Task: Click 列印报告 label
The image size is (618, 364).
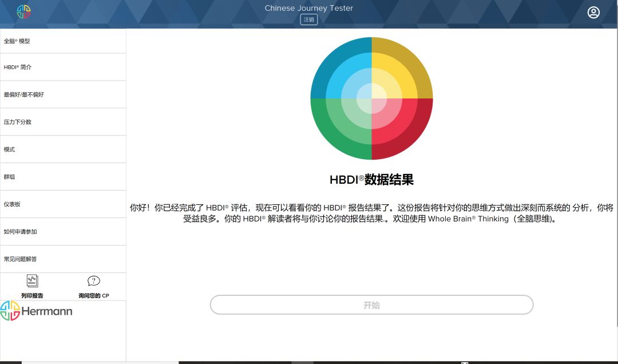Action: click(x=32, y=295)
